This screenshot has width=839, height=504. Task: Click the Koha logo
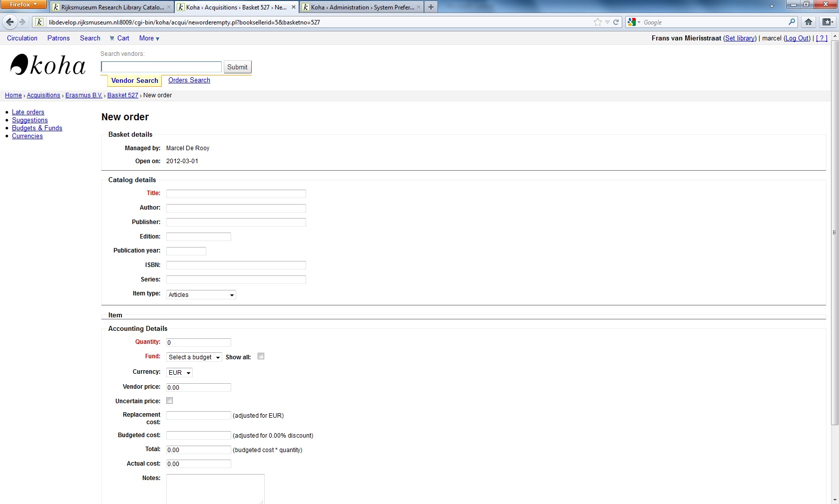click(x=48, y=65)
